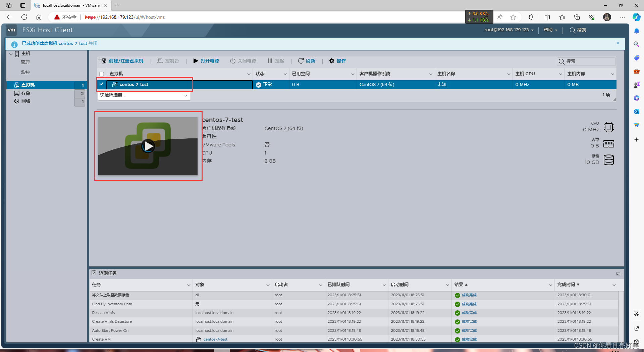Open the 帮助 help menu
This screenshot has width=644, height=352.
pos(550,30)
